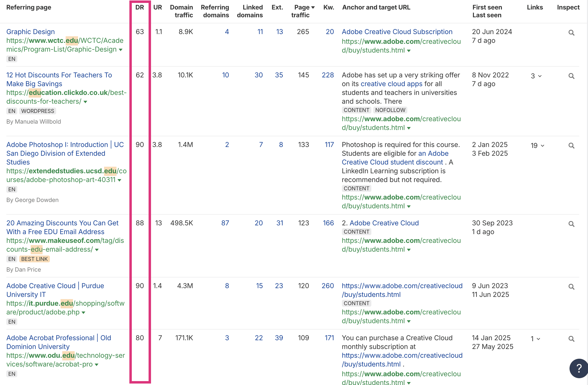This screenshot has width=588, height=385.
Task: Expand odu.edu URL dropdown arrow
Action: pos(97,365)
